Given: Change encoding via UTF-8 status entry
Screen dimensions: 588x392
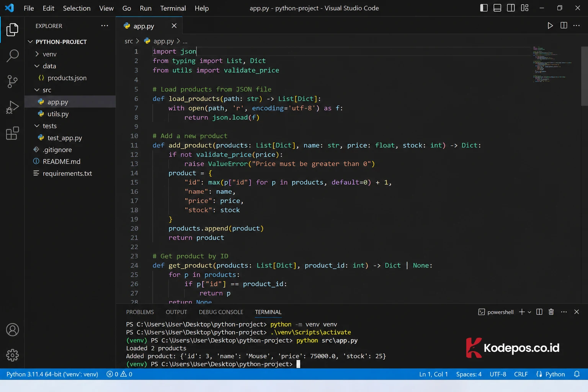Looking at the screenshot, I should (x=498, y=374).
